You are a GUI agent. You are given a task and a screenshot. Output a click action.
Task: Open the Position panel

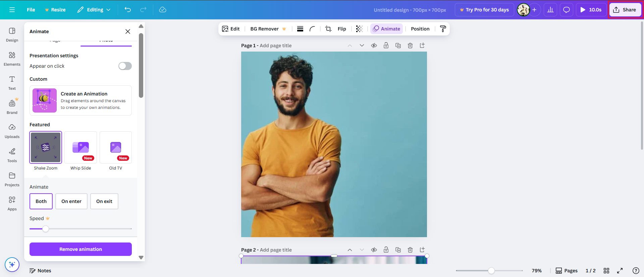click(x=420, y=29)
